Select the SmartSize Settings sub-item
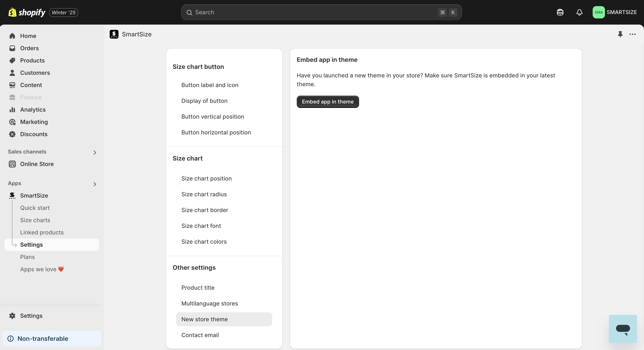The image size is (644, 350). (x=52, y=245)
